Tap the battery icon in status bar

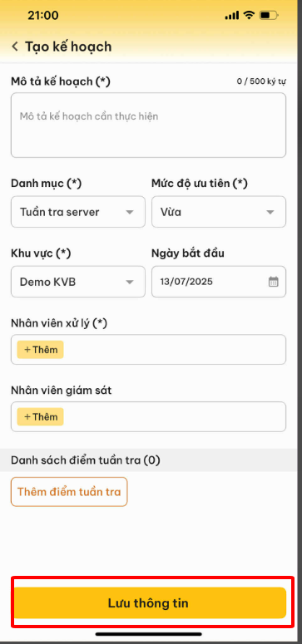tap(269, 16)
